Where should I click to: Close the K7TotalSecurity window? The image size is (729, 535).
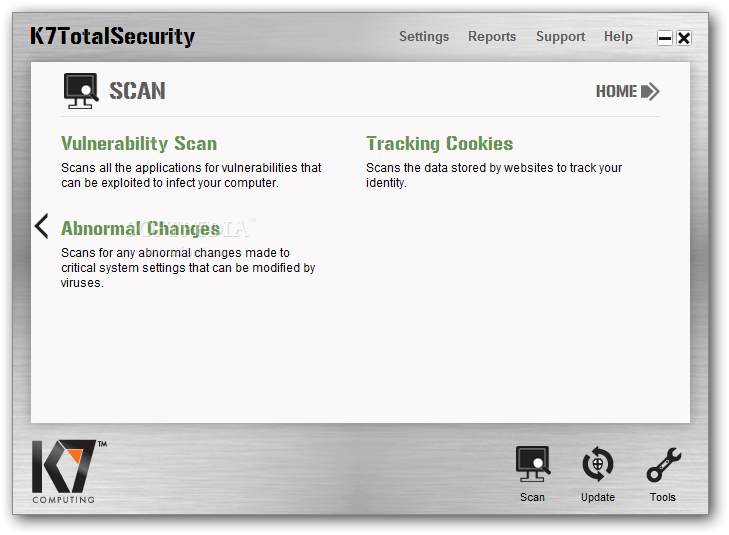point(684,38)
